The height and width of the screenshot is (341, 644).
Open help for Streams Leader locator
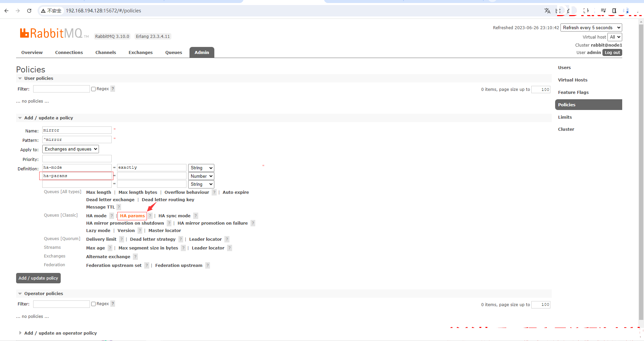(x=229, y=248)
